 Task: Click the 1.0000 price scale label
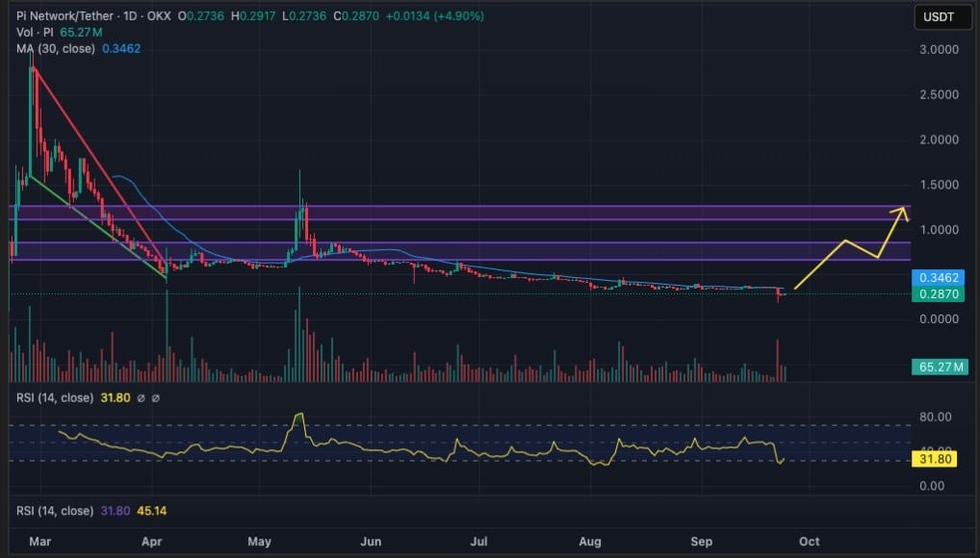point(939,230)
